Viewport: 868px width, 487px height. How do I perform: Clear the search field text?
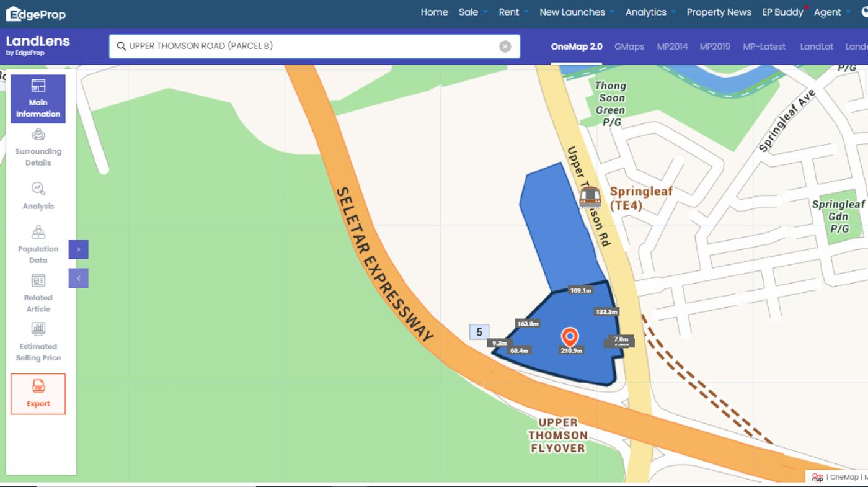click(505, 47)
